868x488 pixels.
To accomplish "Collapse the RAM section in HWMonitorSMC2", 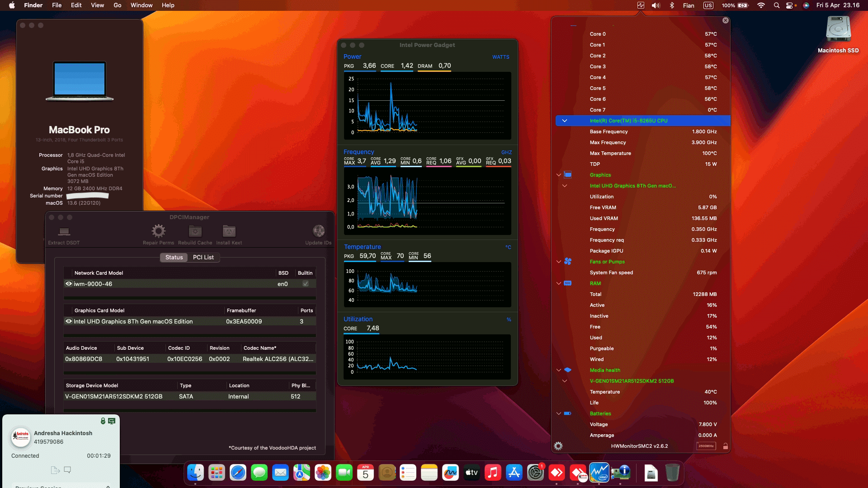I will click(558, 283).
